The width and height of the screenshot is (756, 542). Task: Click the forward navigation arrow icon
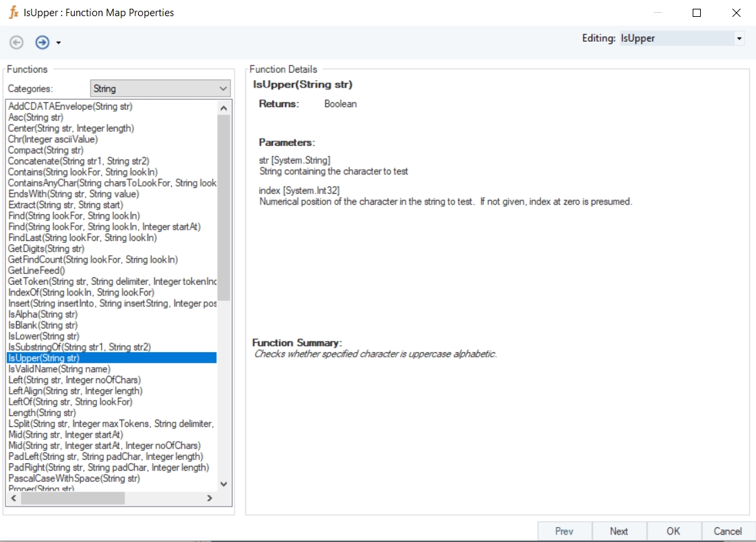tap(42, 42)
